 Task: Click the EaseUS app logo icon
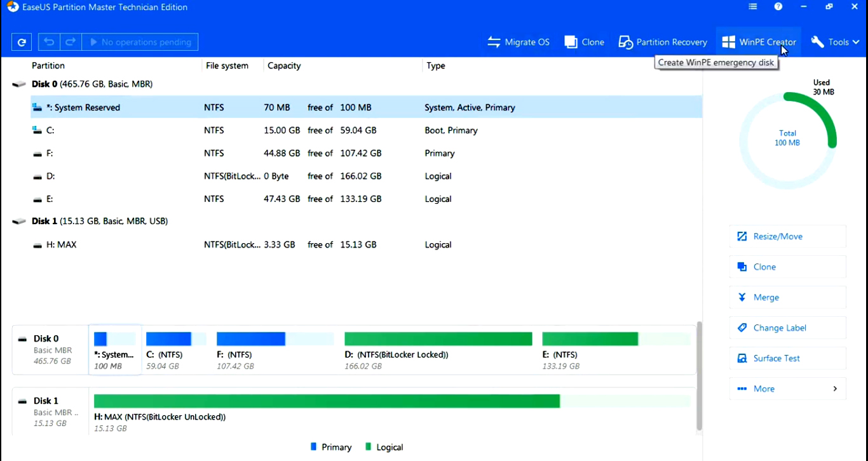(13, 7)
